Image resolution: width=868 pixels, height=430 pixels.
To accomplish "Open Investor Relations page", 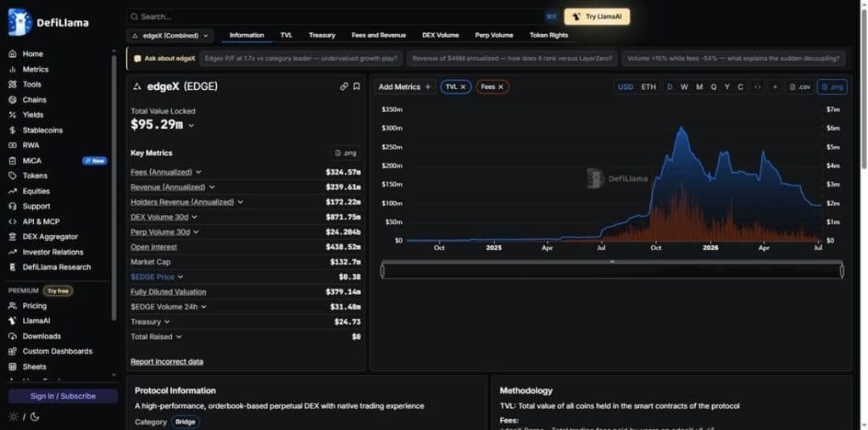I will pos(53,252).
